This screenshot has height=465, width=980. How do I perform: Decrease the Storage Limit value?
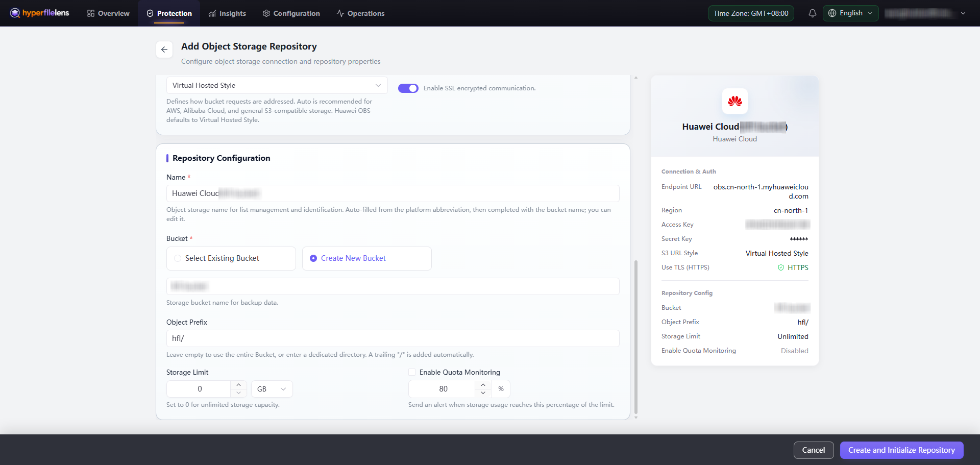point(238,393)
